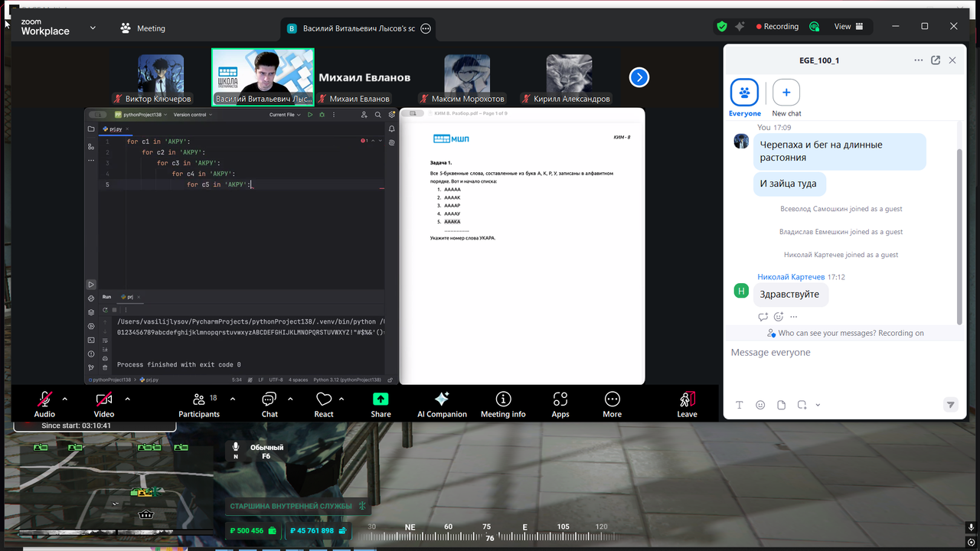Send the chat message
Image resolution: width=980 pixels, height=551 pixels.
(950, 405)
